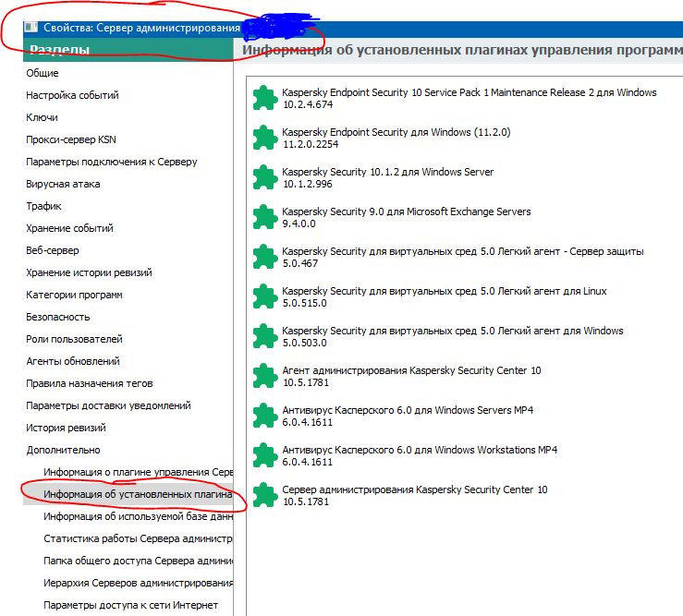Open Параметры доставки уведомлений
683x616 pixels.
108,405
